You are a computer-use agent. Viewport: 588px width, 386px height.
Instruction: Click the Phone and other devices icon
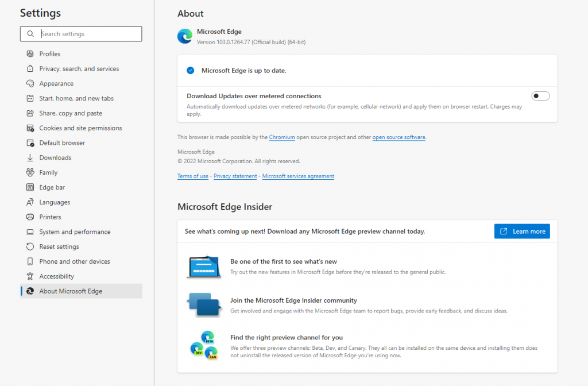point(30,261)
